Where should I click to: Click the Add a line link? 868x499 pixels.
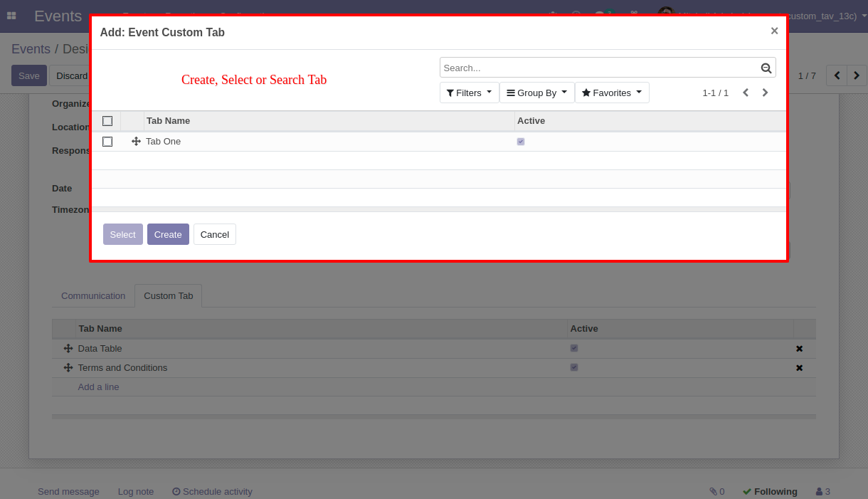[98, 387]
